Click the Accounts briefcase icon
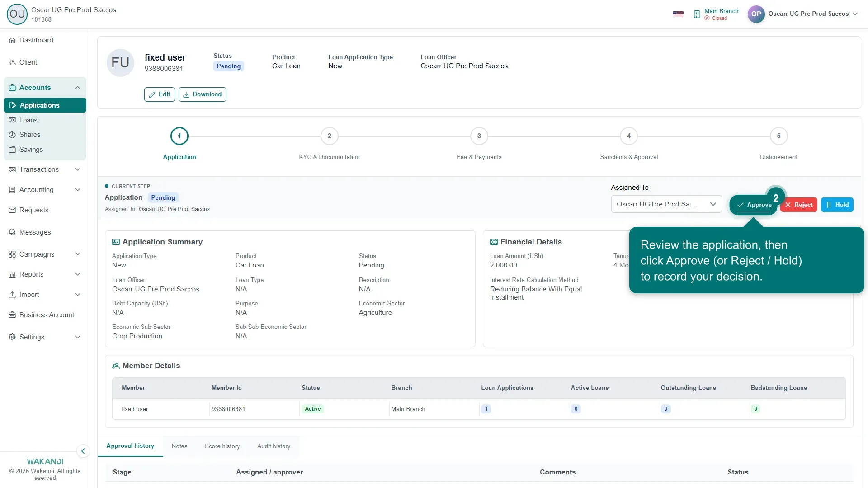 tap(12, 88)
